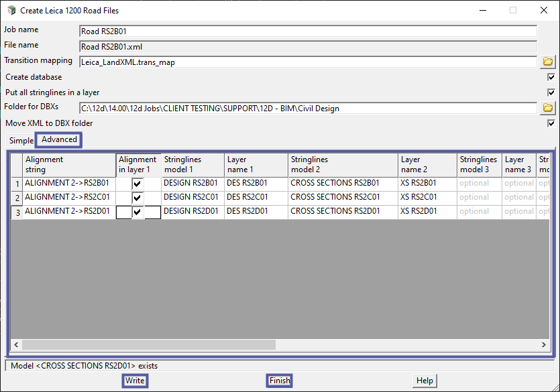560x392 pixels.
Task: Toggle Alignment in layer 1 for row 3
Action: point(137,212)
